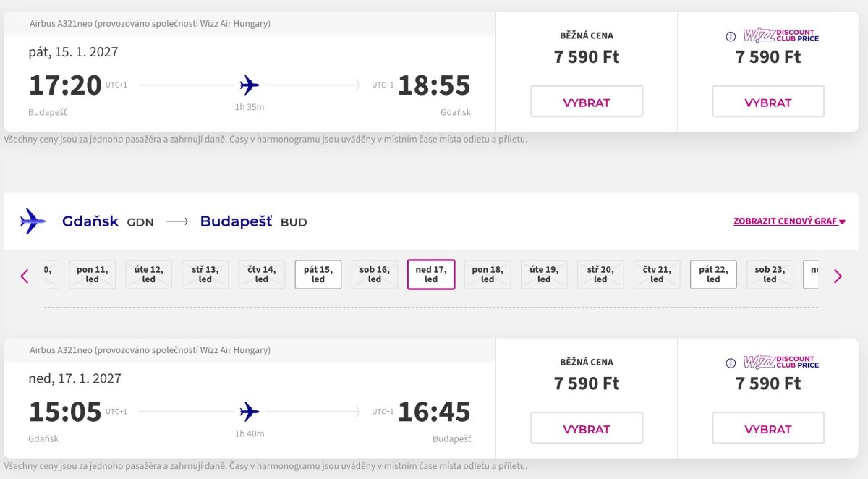Click the plane icon on the 17:20 Budapešť flight line
Image resolution: width=868 pixels, height=479 pixels.
[x=250, y=85]
